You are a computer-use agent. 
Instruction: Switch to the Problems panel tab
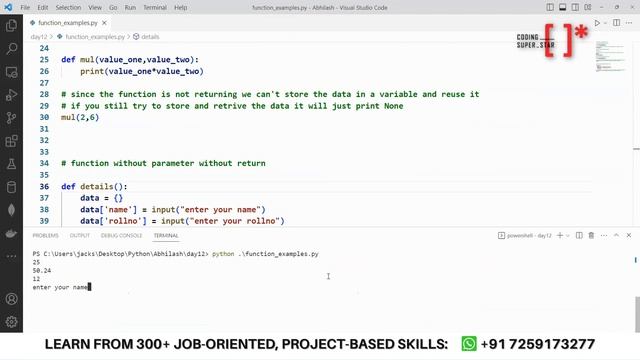[45, 236]
